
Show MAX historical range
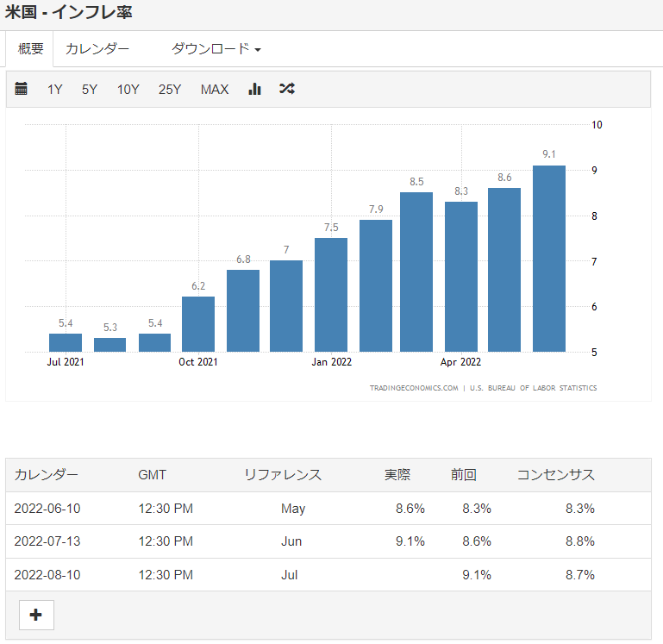(x=215, y=89)
